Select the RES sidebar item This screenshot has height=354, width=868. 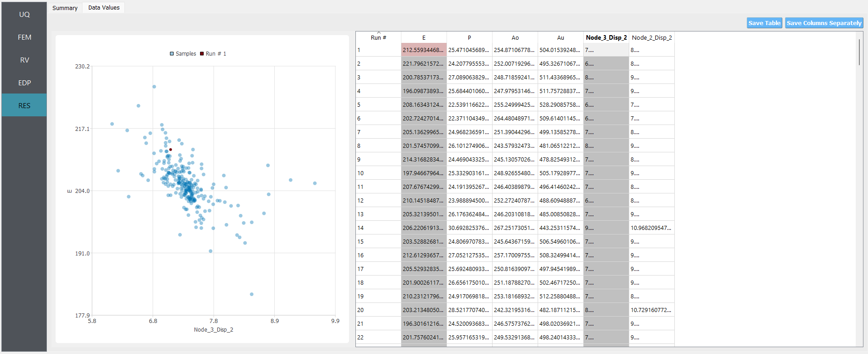[24, 105]
